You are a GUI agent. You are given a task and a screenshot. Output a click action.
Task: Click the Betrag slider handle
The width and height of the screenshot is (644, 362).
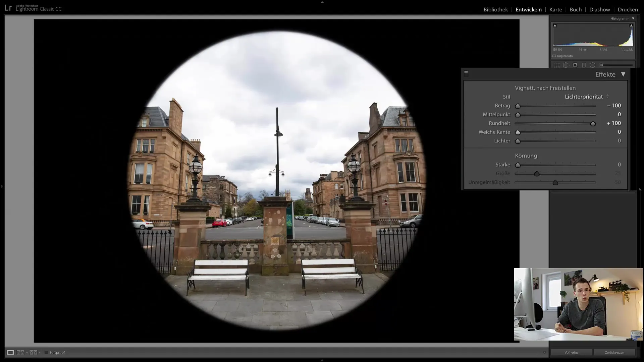[518, 106]
